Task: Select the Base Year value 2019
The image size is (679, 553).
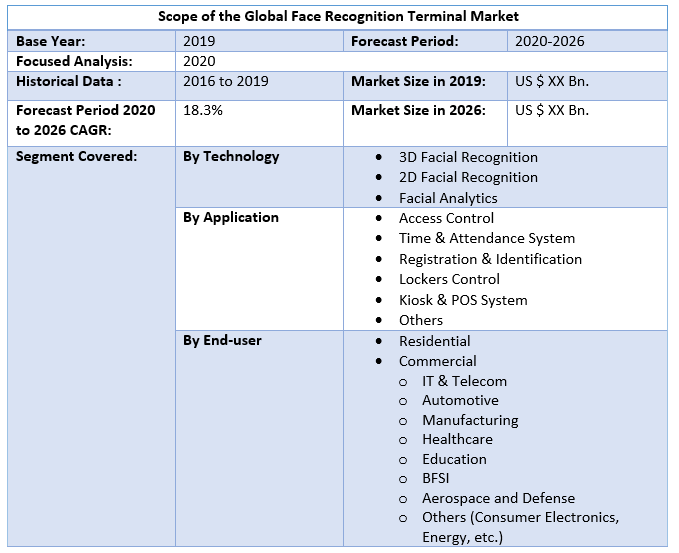Action: pyautogui.click(x=199, y=41)
